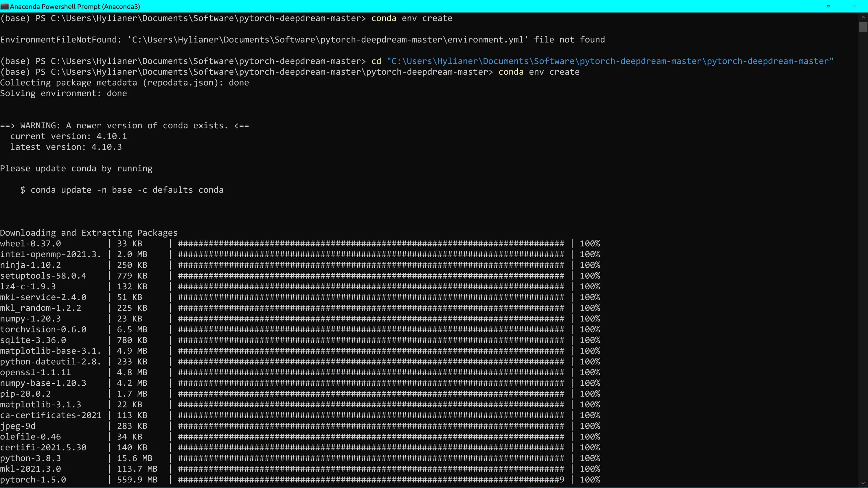Click the 'WARNING: A newer version' line

tap(124, 126)
